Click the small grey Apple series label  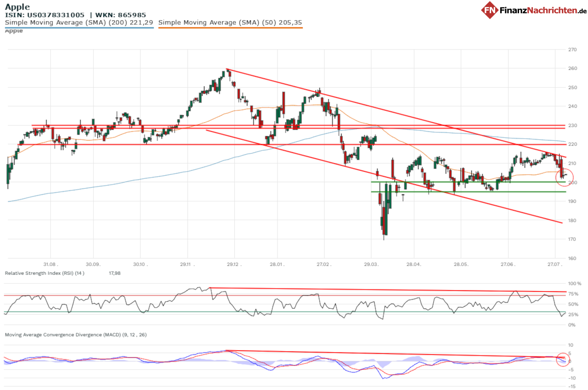click(14, 31)
